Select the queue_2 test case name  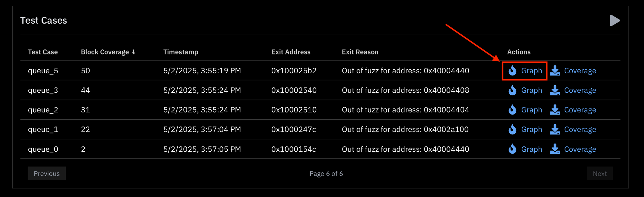click(43, 110)
